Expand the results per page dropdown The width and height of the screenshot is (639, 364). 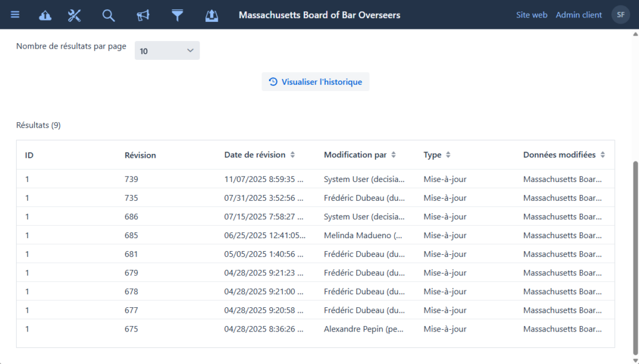click(167, 50)
